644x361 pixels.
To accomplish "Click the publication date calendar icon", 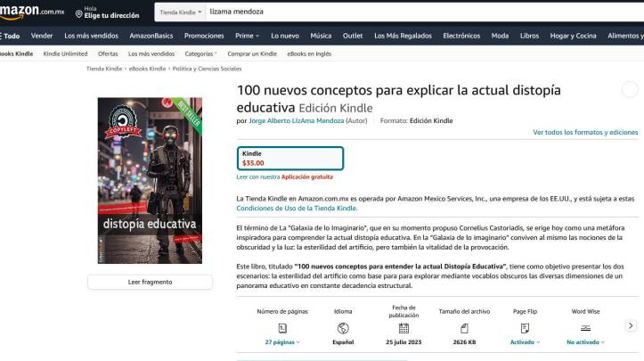I will coord(404,328).
